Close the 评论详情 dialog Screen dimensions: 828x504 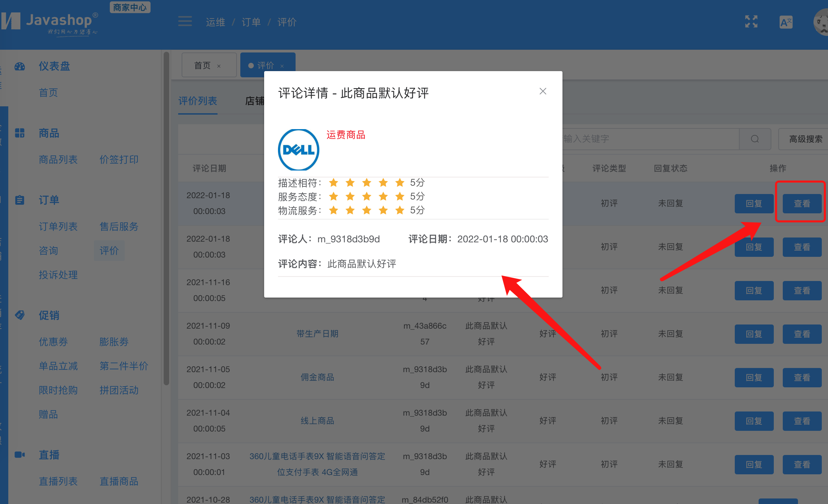coord(542,91)
